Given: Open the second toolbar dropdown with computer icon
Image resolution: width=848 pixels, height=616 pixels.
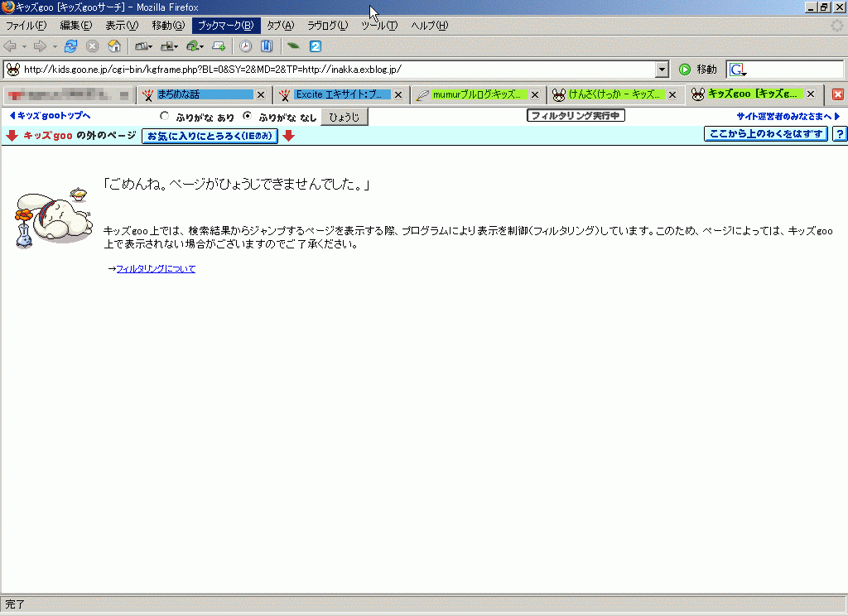Looking at the screenshot, I should tap(169, 47).
